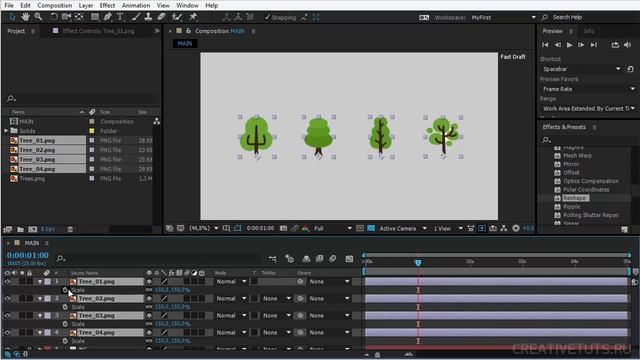The image size is (640, 360).
Task: Select the Roto Brush tool
Action: (177, 17)
